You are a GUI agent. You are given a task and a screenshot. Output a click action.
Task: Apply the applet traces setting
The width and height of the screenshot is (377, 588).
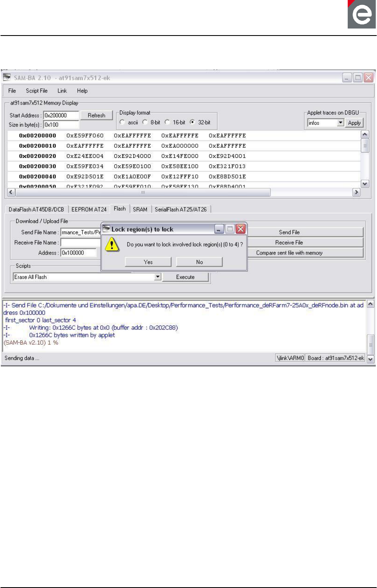click(354, 123)
